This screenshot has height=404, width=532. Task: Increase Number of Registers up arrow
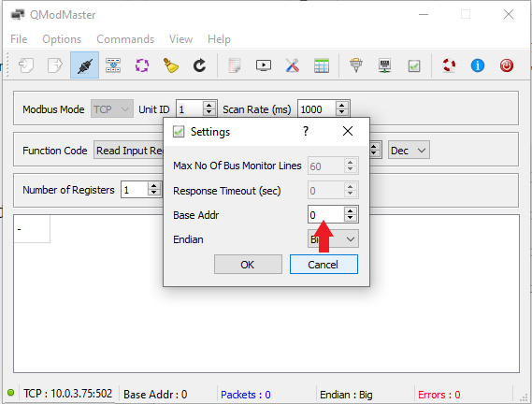[154, 186]
